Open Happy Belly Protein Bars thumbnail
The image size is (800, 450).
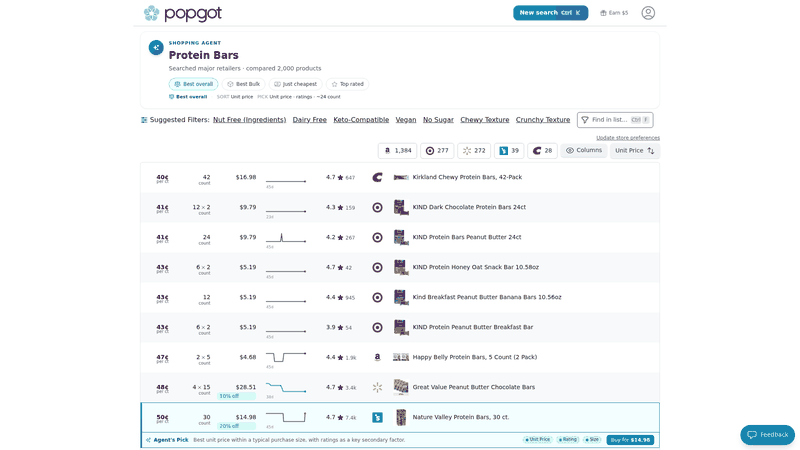coord(401,357)
